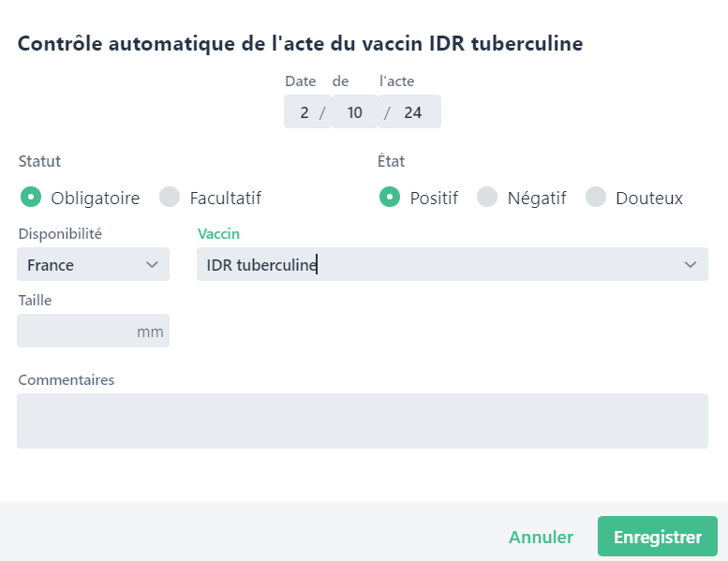The width and height of the screenshot is (728, 561).
Task: Expand the Disponibilité dropdown chevron
Action: point(152,265)
